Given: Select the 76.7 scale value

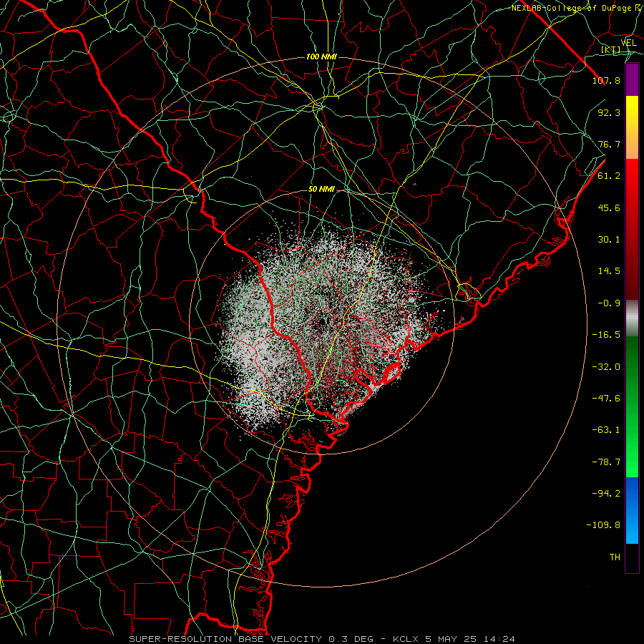Looking at the screenshot, I should (x=609, y=144).
